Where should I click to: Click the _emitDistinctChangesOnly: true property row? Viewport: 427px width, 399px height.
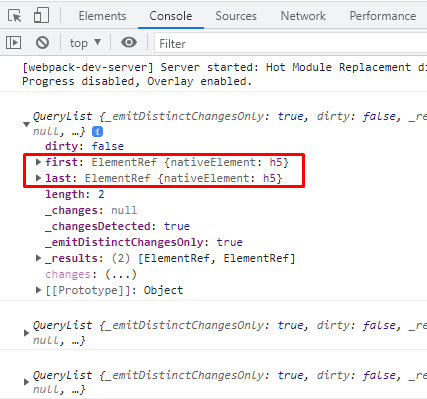click(144, 242)
